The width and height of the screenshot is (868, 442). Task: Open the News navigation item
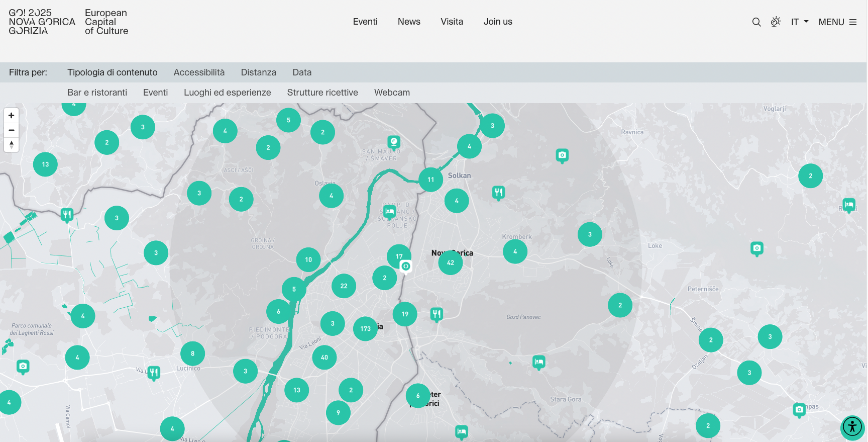pyautogui.click(x=409, y=22)
